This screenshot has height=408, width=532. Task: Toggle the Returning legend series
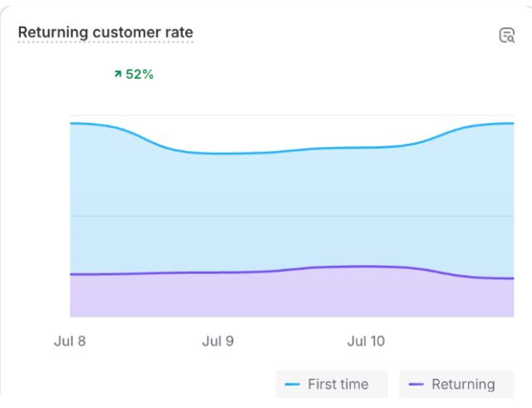455,385
